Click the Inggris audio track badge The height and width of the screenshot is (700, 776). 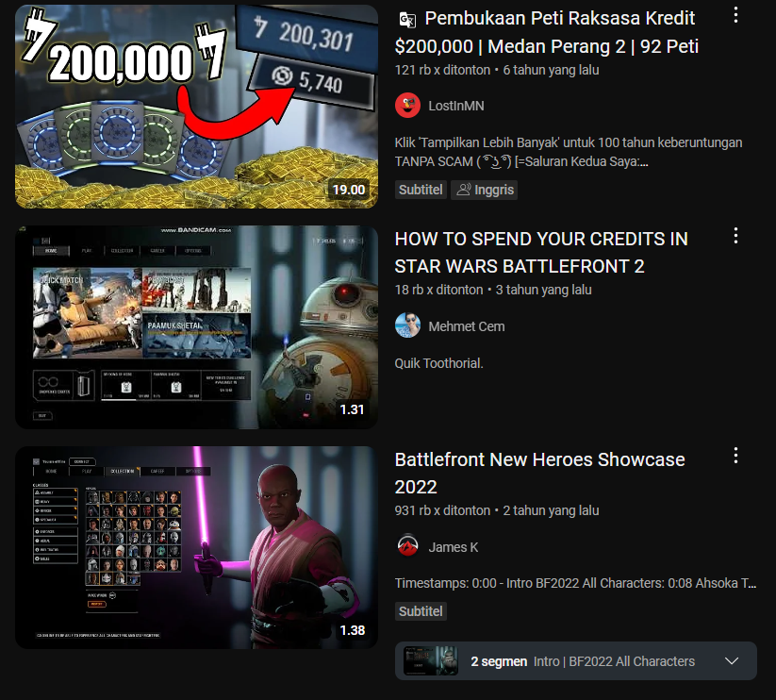click(484, 190)
